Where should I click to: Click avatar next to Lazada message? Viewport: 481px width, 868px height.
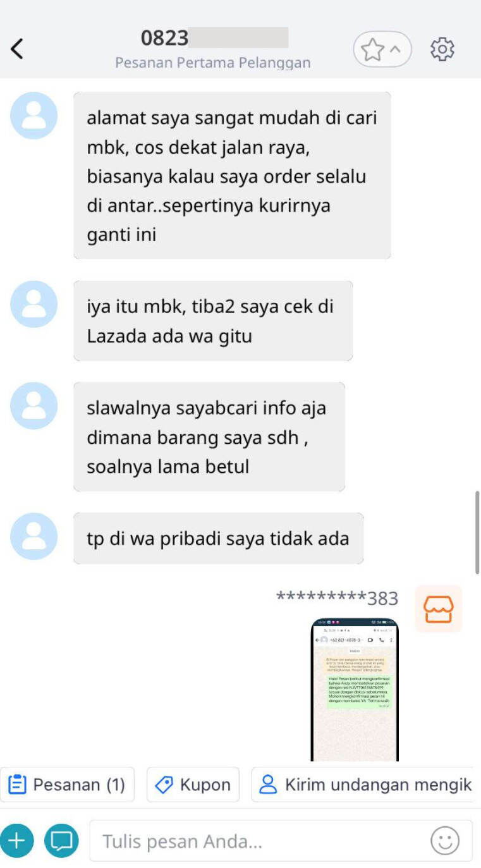(x=34, y=304)
